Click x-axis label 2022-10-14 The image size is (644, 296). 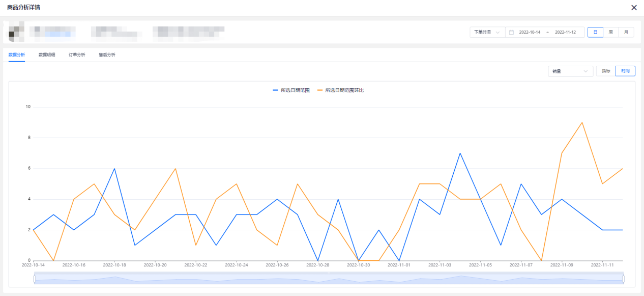[33, 265]
